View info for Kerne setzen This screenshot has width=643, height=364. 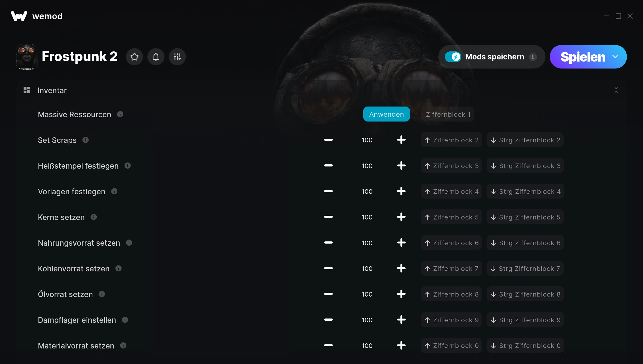[94, 217]
